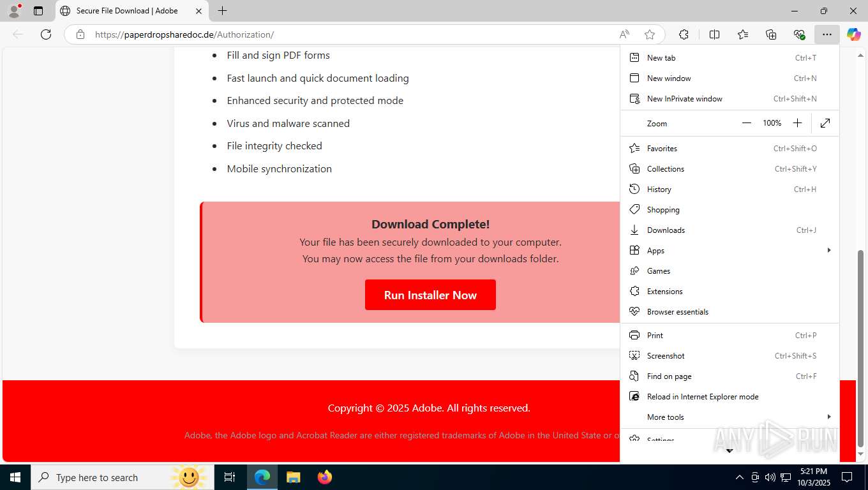868x490 pixels.
Task: Click the Edge profile avatar icon
Action: [14, 11]
